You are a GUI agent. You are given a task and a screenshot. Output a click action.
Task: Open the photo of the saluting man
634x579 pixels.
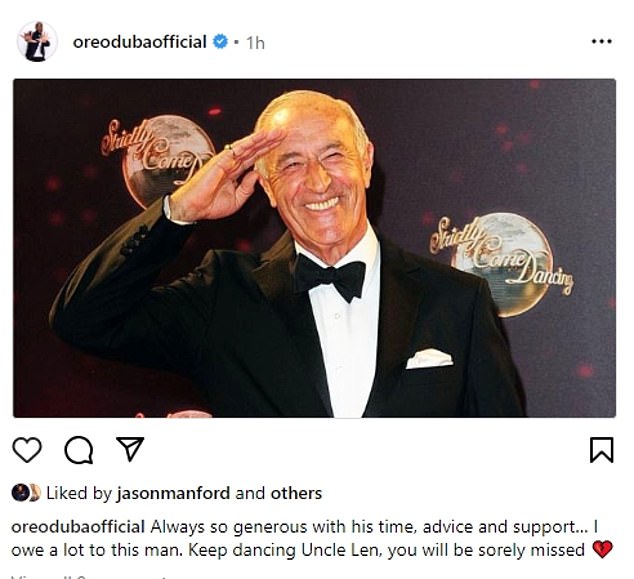(x=314, y=248)
